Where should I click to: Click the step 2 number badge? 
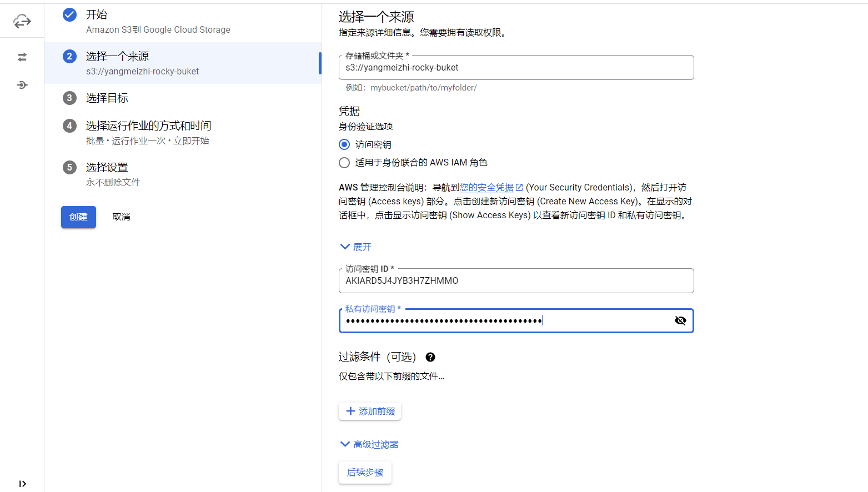[x=69, y=56]
